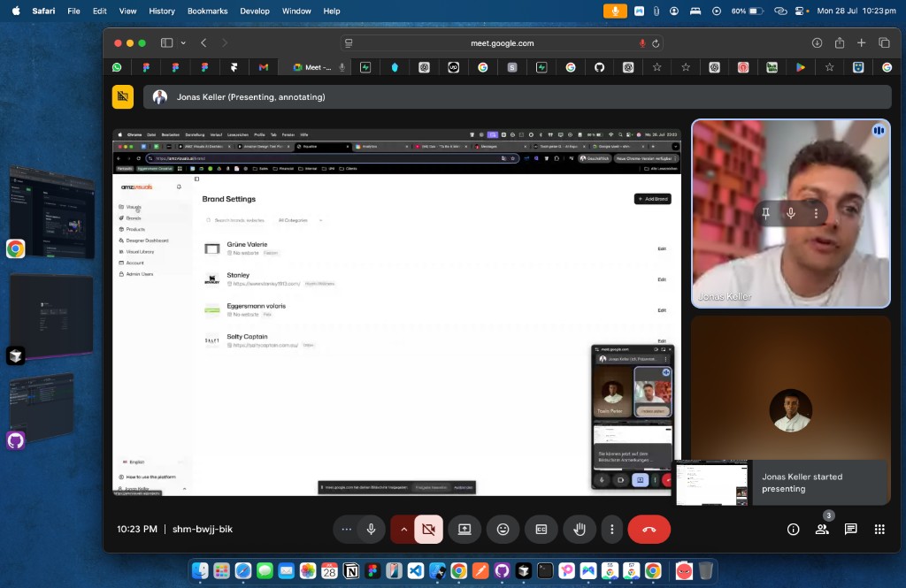Mute Jonas Keller via tile microphone icon
Screen dimensions: 906x588
pos(791,213)
